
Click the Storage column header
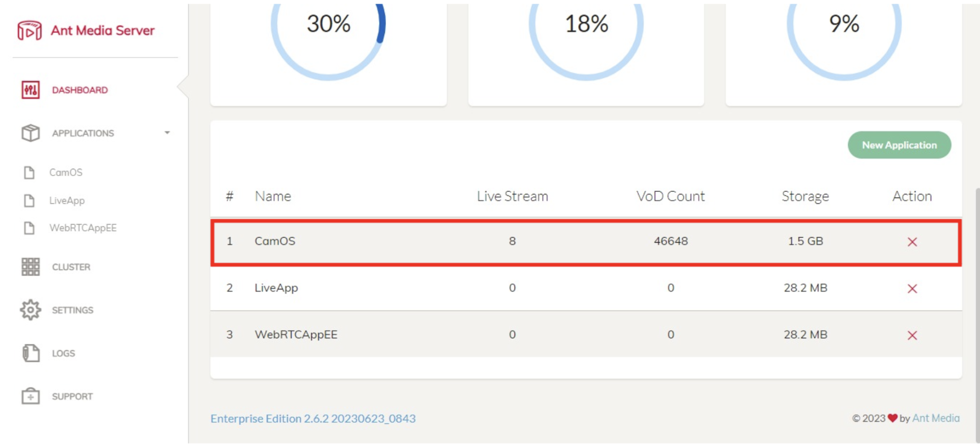click(x=806, y=196)
